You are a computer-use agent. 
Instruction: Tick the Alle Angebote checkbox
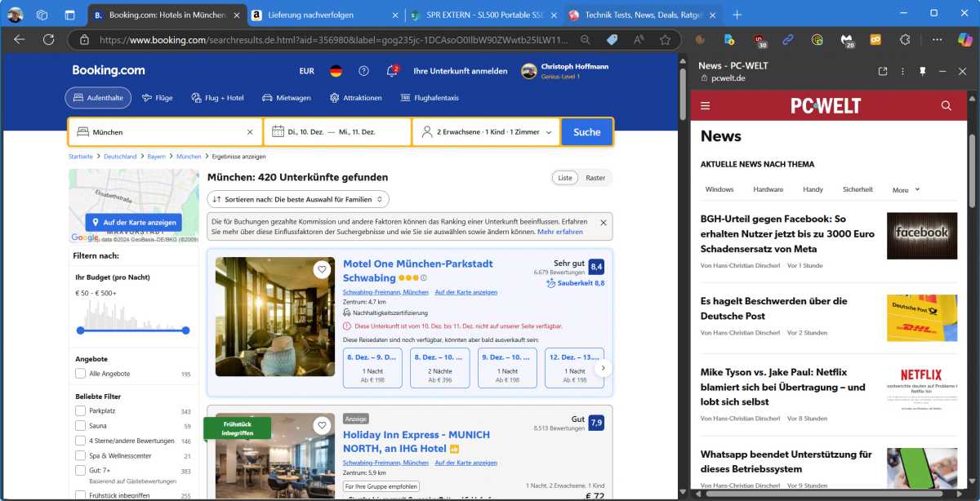click(x=80, y=374)
